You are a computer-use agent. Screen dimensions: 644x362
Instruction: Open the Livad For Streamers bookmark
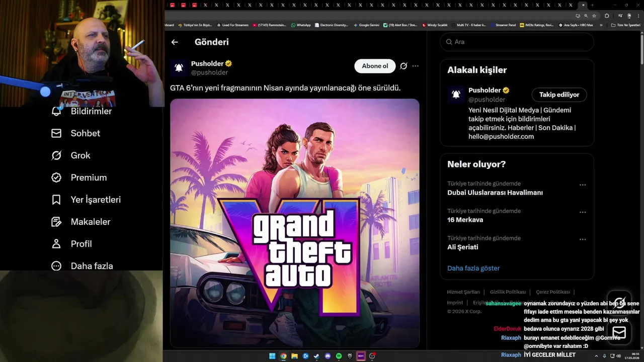pyautogui.click(x=232, y=25)
